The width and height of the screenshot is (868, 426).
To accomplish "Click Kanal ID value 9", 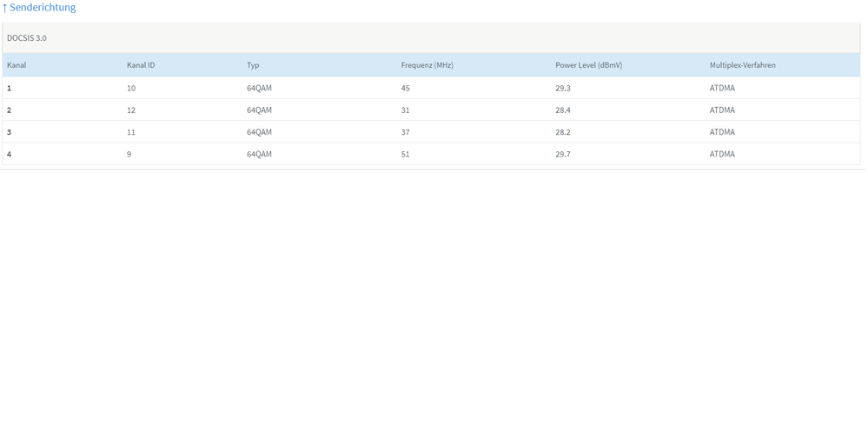I will (129, 155).
